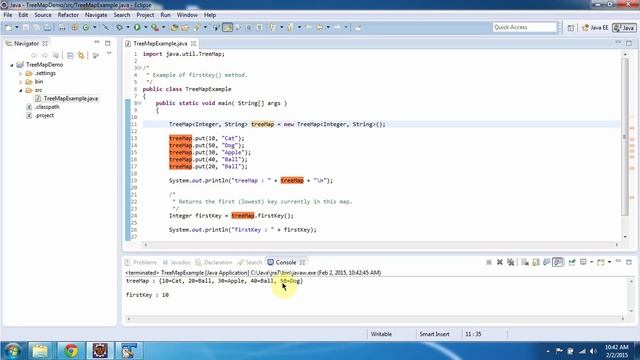Click the Open Perspective icon beside Java EE
Screen dimensions: 640x360
(571, 27)
